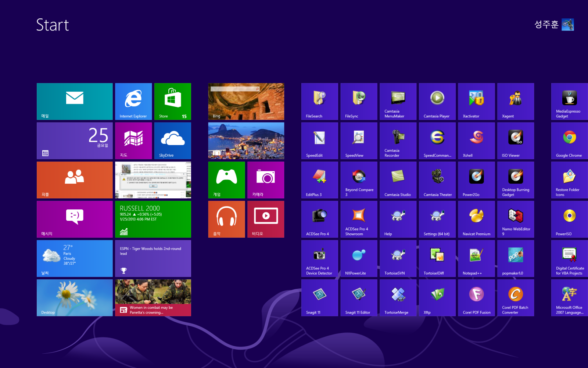Launch PowerISO

click(x=570, y=219)
